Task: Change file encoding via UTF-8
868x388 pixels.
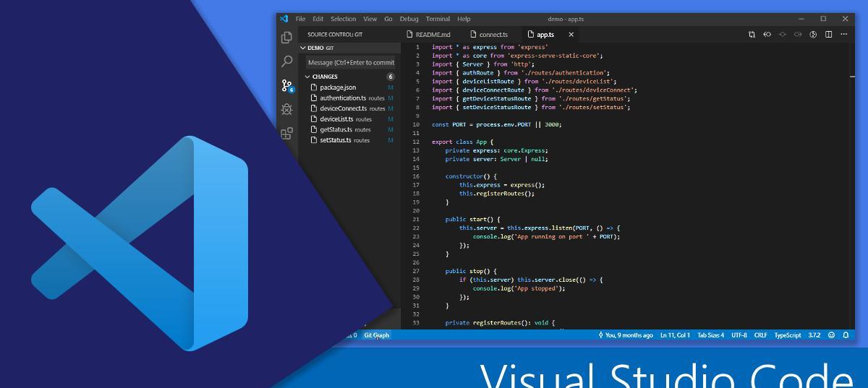Action: [x=739, y=335]
